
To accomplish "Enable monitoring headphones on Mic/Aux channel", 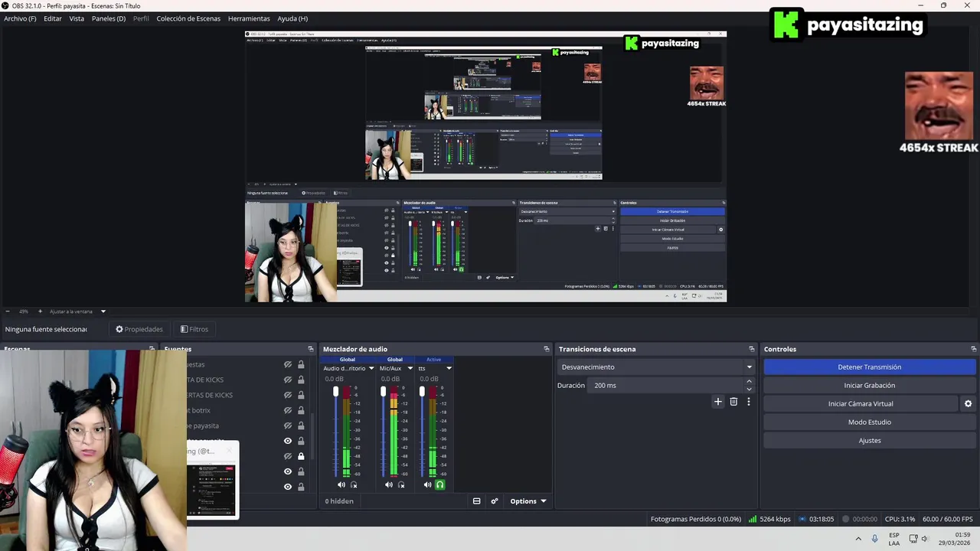I will [401, 484].
